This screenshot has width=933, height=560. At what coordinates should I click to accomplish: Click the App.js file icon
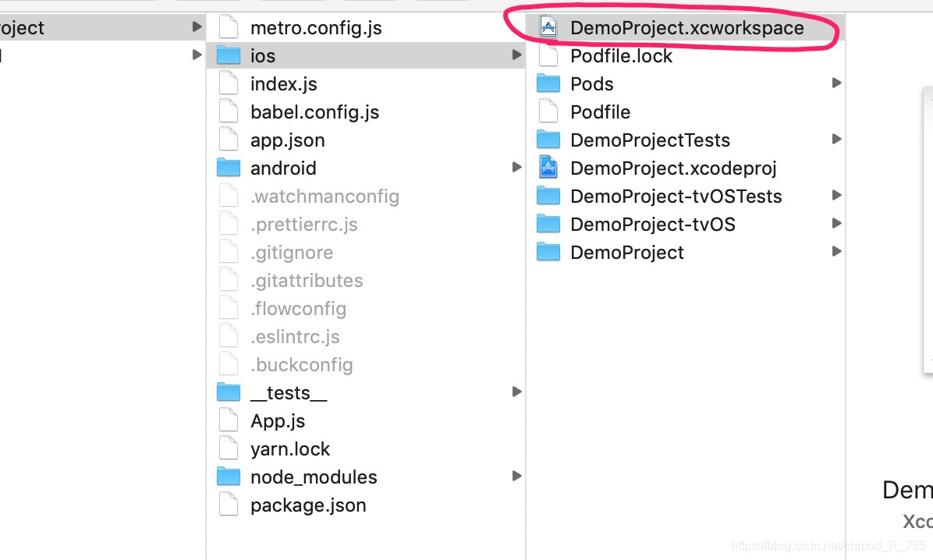[229, 420]
